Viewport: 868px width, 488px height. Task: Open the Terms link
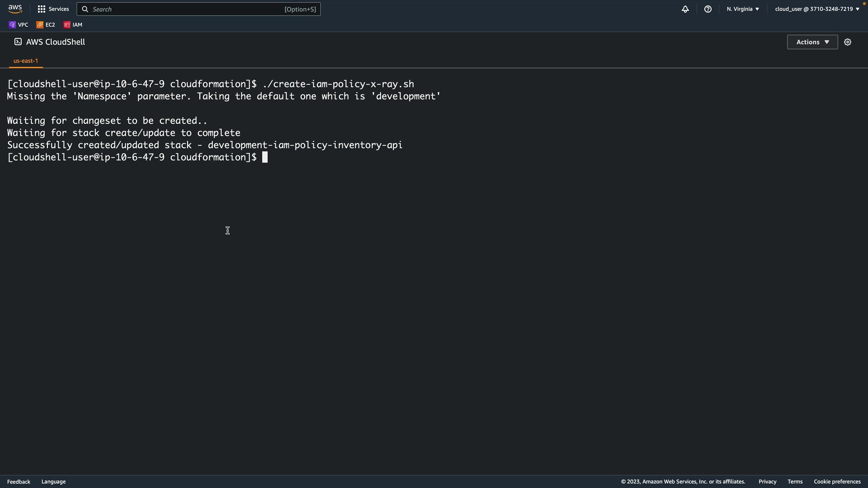point(795,482)
